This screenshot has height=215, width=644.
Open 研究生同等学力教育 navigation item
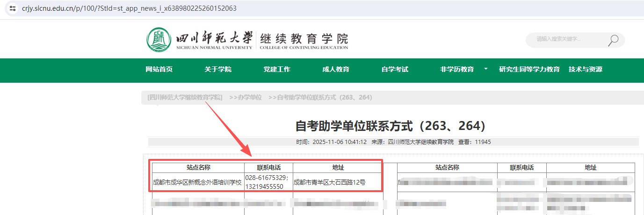529,69
